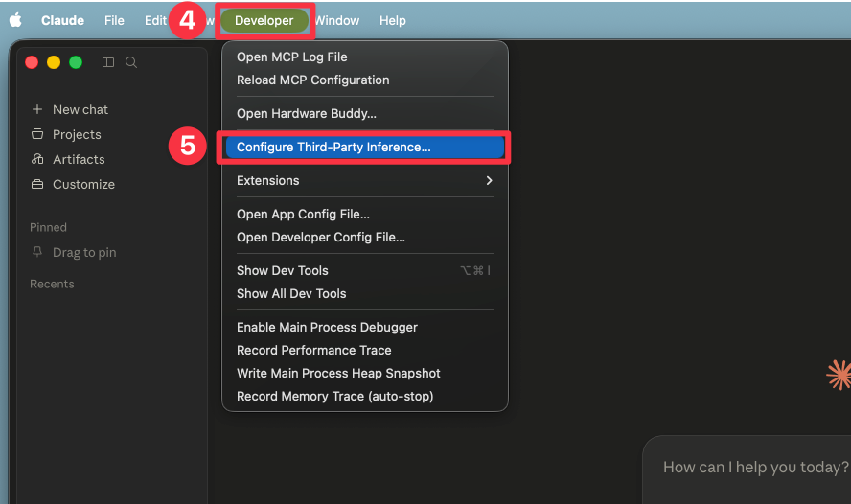This screenshot has height=504, width=851.
Task: Click the Extensions submenu chevron arrow
Action: point(489,181)
